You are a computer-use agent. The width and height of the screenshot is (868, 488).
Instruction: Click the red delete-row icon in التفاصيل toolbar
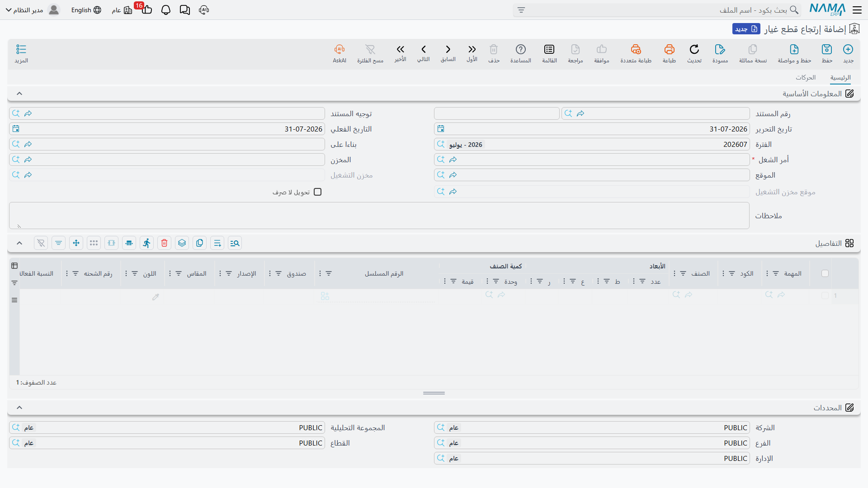pos(165,243)
